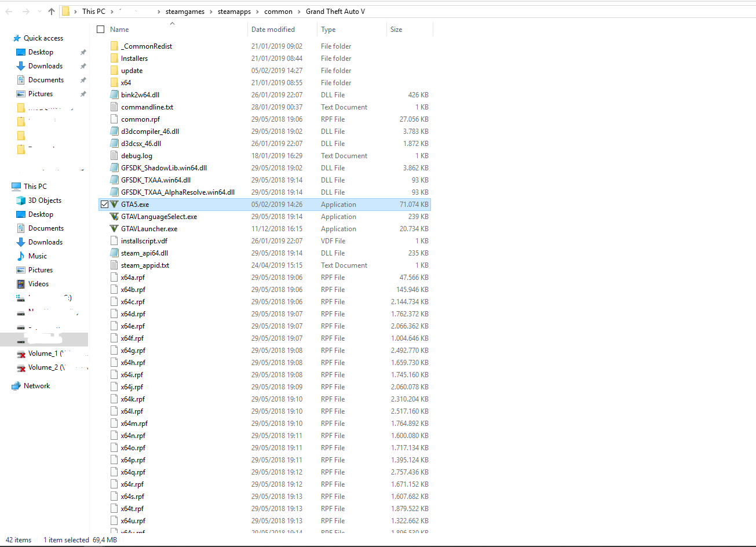The image size is (756, 547).
Task: Click the debug.log file icon
Action: [x=114, y=156]
